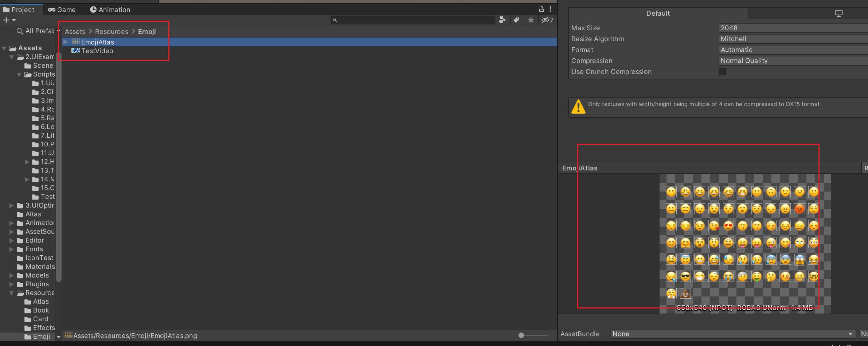Select the AssetSou folder
Screen dimensions: 868x346
click(36, 232)
